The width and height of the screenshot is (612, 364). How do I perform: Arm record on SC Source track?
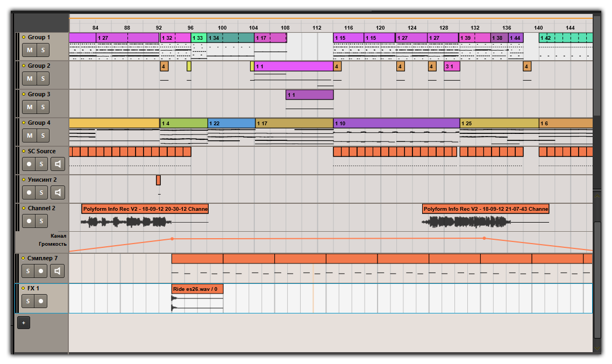pyautogui.click(x=30, y=163)
